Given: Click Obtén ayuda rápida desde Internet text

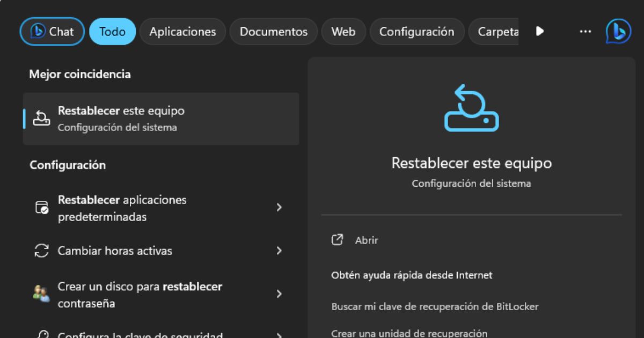Looking at the screenshot, I should click(412, 275).
